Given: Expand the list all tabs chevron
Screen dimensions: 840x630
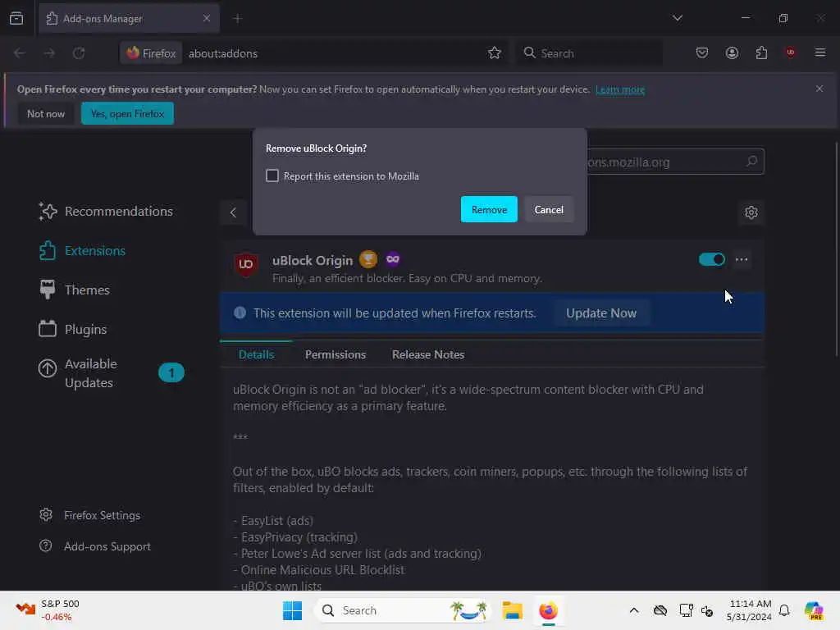Looking at the screenshot, I should [x=677, y=18].
